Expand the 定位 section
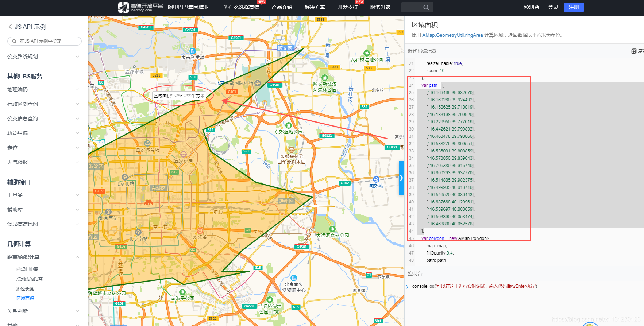Viewport: 644px width, 326px height. (44, 148)
